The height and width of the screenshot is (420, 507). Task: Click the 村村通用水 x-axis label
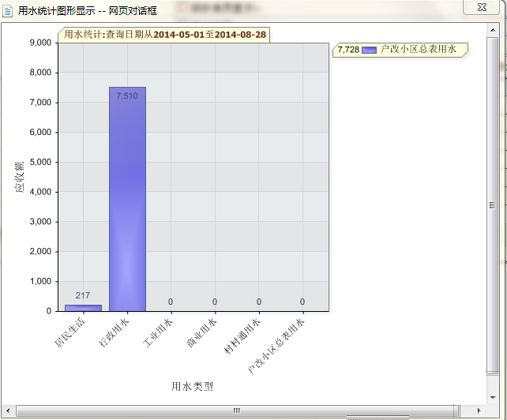point(242,336)
